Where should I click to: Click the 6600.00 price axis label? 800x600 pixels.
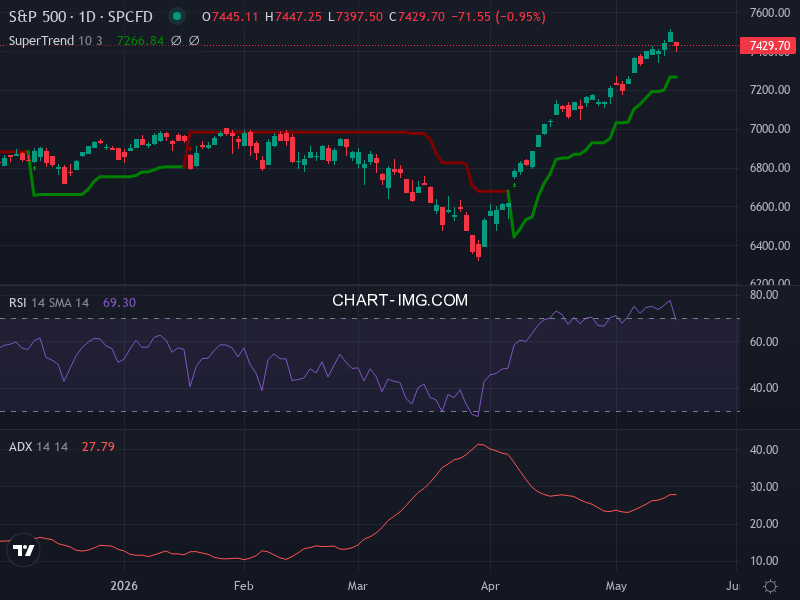point(770,207)
